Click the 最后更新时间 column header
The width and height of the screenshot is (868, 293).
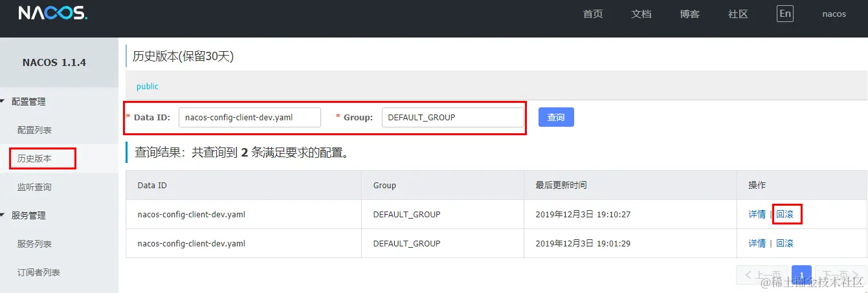pyautogui.click(x=630, y=185)
